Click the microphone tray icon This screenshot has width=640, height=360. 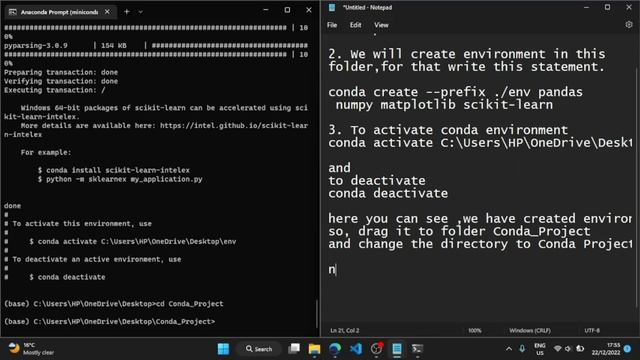coord(522,349)
